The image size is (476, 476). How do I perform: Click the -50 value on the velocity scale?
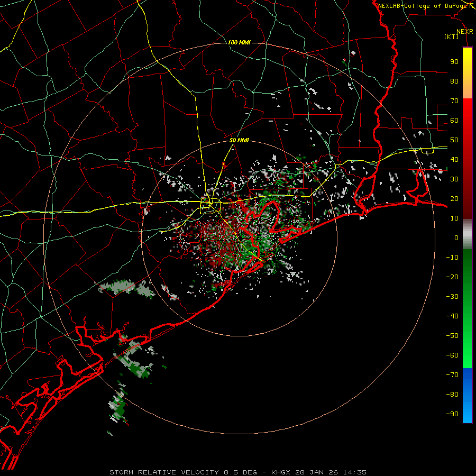pos(452,336)
